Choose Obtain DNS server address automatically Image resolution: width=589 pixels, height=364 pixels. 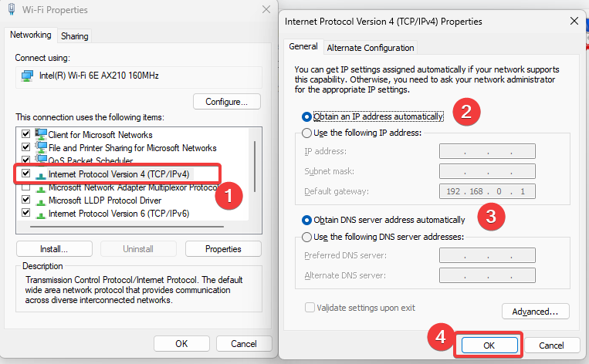307,220
